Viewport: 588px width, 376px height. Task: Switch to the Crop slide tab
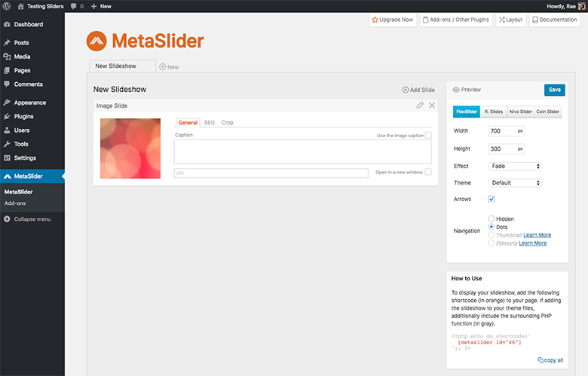click(x=227, y=123)
